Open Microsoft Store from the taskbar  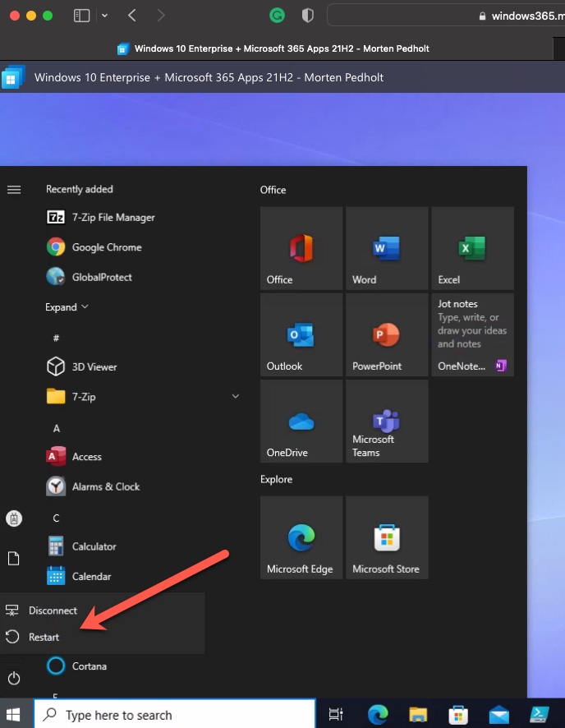pos(458,715)
